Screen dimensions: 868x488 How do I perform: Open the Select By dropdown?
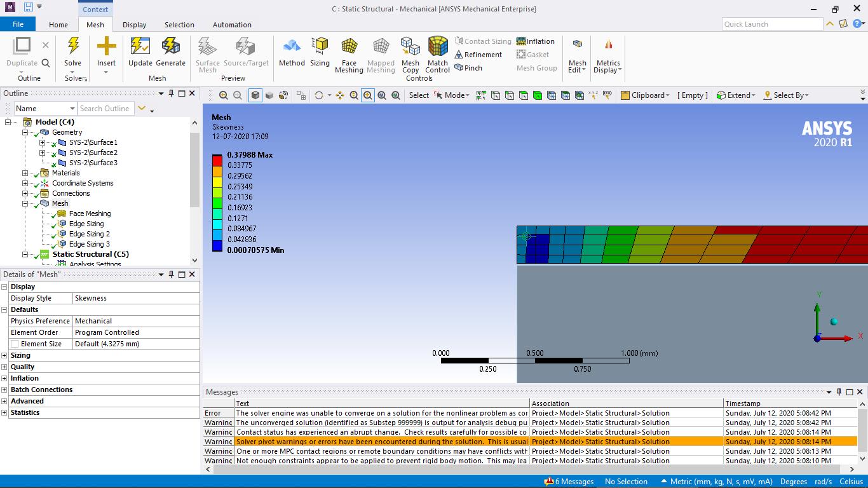tap(786, 95)
